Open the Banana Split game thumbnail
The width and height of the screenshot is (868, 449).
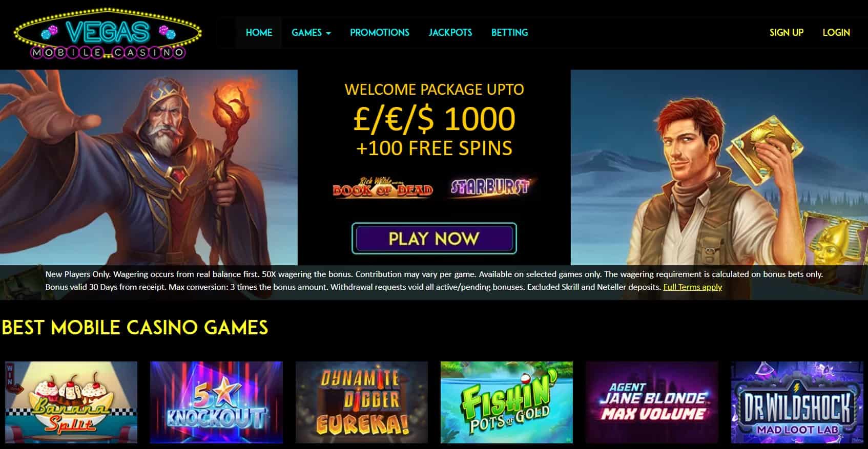pyautogui.click(x=71, y=402)
